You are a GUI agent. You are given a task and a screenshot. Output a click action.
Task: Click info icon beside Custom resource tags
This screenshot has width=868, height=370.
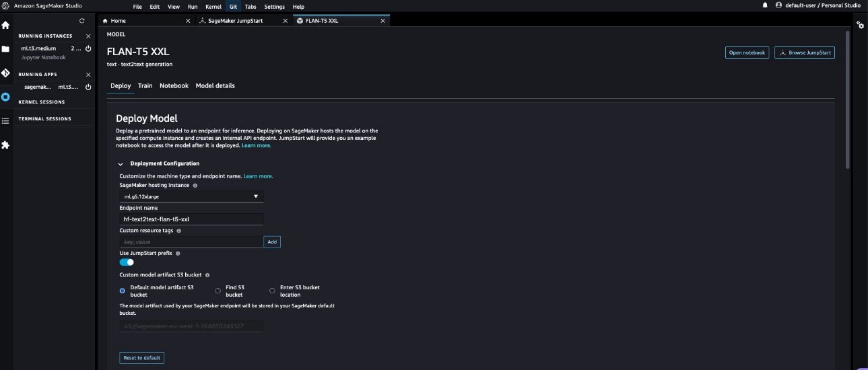tap(178, 231)
